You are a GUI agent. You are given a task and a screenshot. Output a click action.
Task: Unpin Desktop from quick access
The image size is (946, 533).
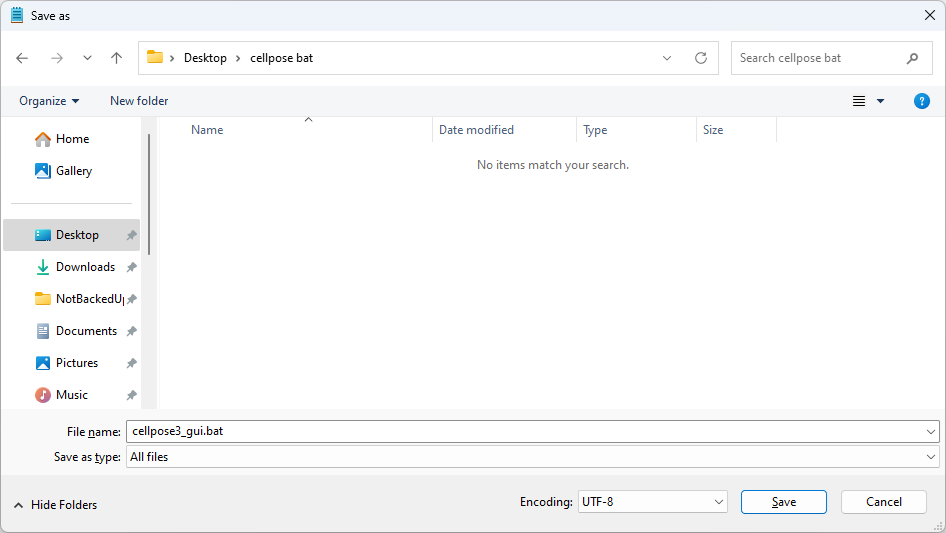[131, 235]
